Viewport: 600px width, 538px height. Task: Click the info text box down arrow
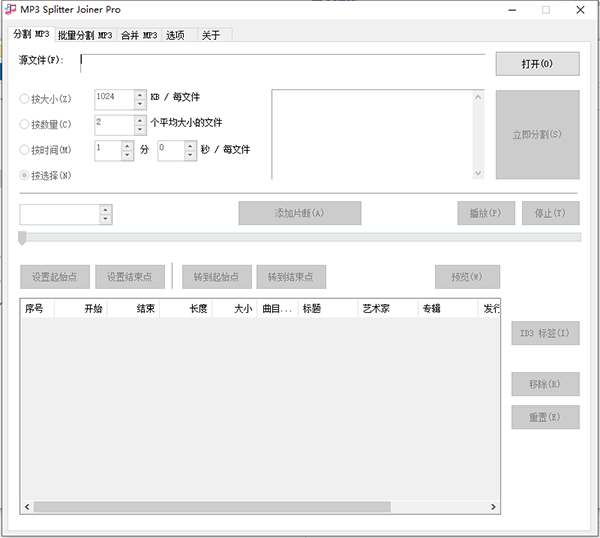point(478,173)
